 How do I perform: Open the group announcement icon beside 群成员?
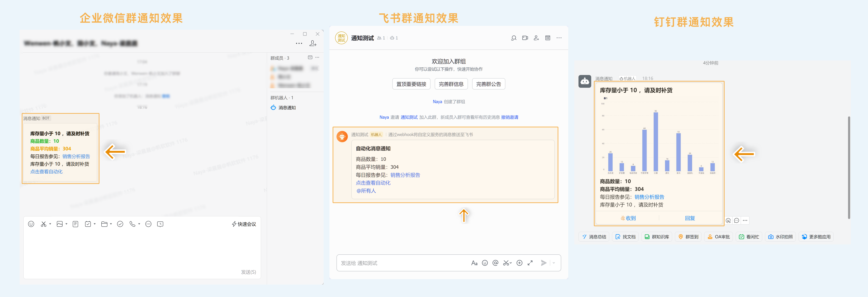[x=310, y=57]
